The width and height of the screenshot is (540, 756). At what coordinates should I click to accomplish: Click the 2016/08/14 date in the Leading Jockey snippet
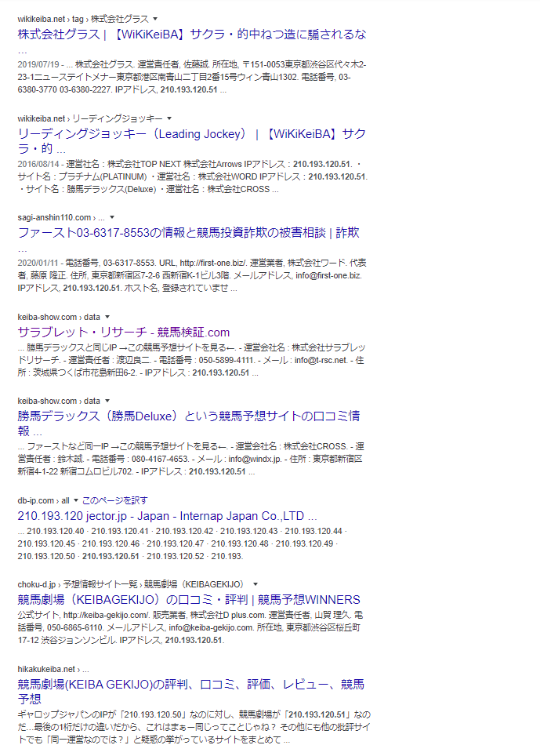pos(38,164)
